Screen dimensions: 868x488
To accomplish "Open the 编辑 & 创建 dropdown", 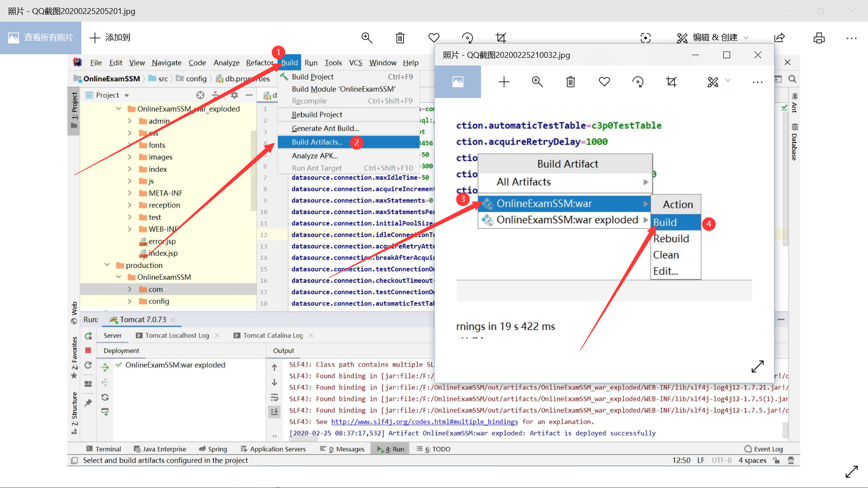I will [713, 38].
